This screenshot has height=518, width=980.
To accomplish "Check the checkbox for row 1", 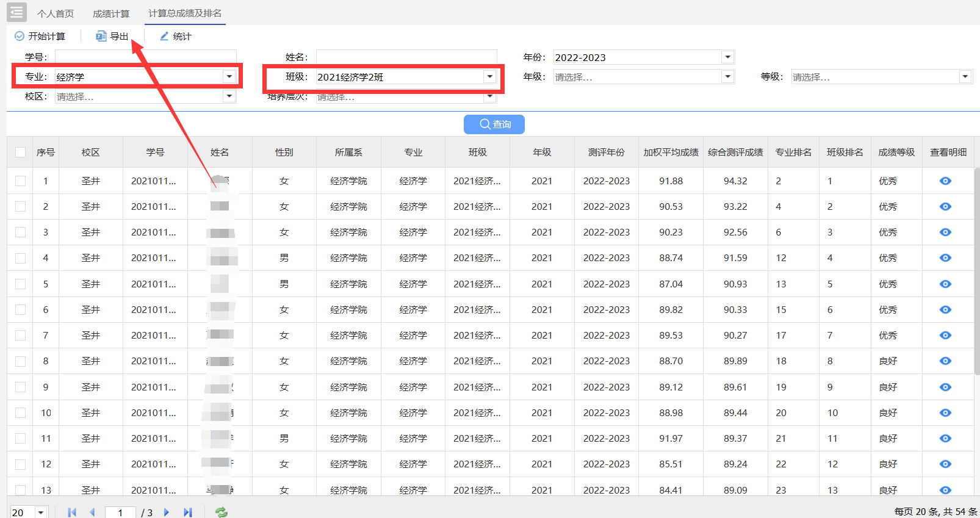I will [20, 181].
